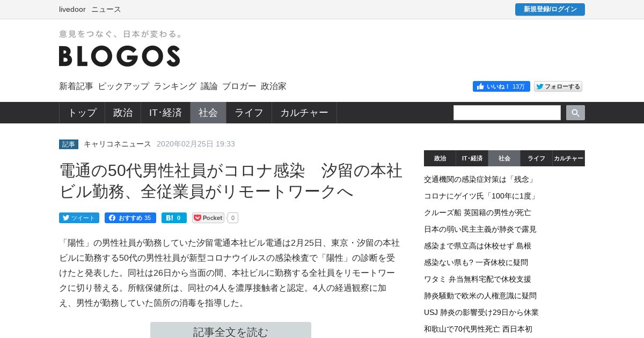Click the date 2020年02月25日 19:33
The image size is (644, 338).
click(196, 144)
